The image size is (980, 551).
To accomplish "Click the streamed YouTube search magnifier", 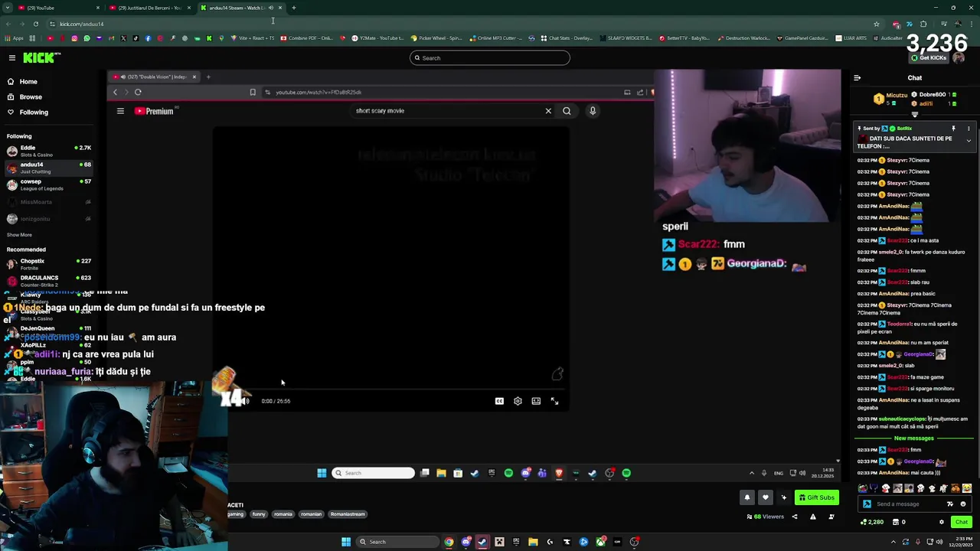I will [x=567, y=111].
